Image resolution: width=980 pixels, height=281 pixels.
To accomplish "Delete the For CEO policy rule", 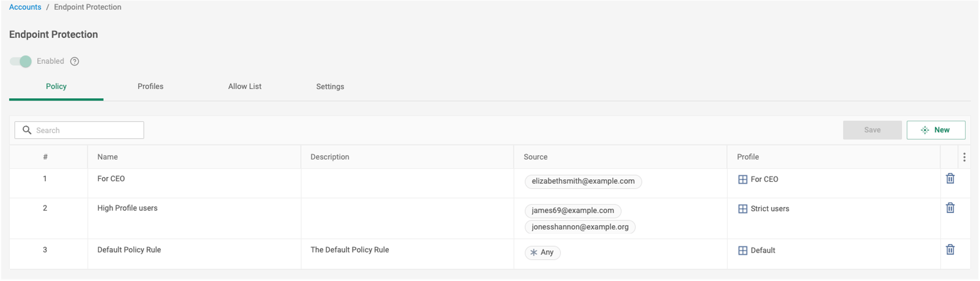I will (950, 178).
